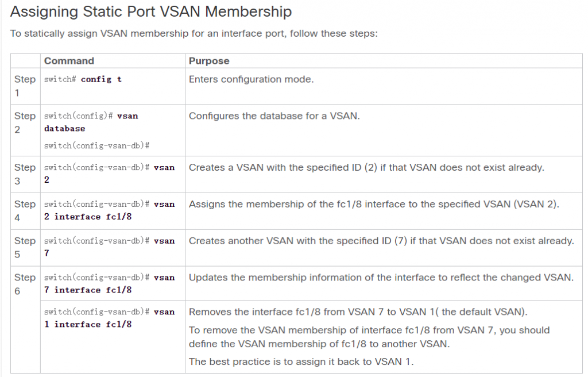Select the "Purpose" column header

(209, 61)
